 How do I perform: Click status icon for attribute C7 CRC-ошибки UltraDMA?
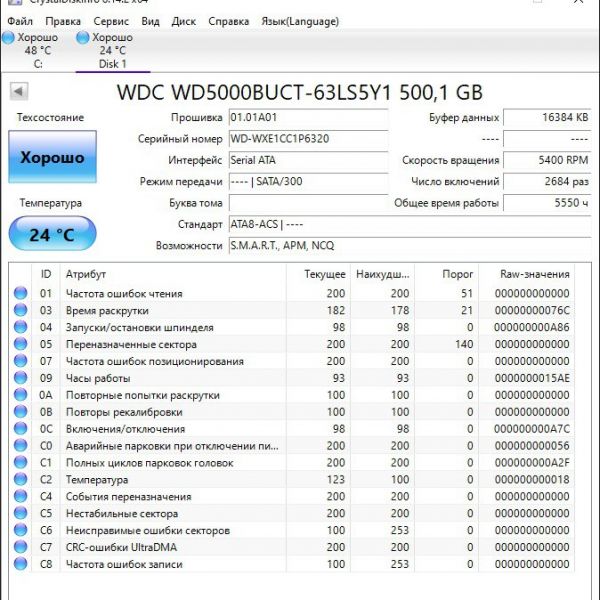pos(21,547)
